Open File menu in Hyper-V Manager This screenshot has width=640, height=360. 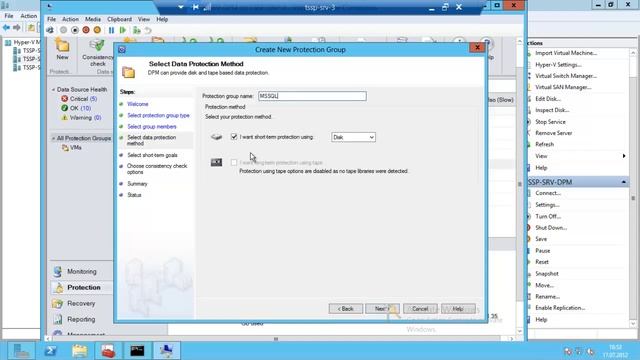point(9,16)
